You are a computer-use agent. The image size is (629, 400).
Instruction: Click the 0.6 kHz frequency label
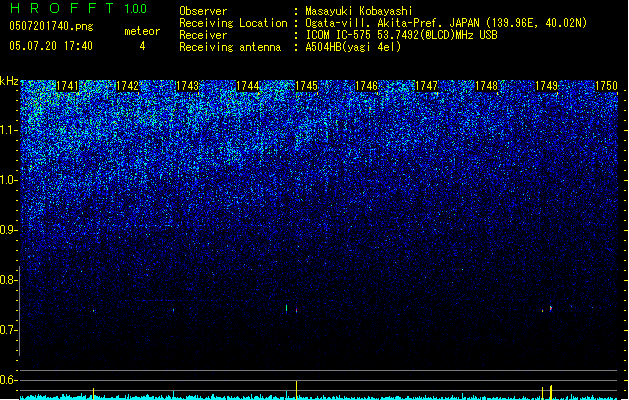click(x=8, y=380)
